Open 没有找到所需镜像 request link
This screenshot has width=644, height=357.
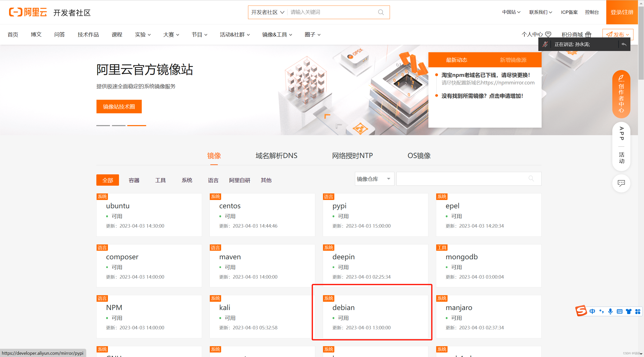(x=482, y=96)
